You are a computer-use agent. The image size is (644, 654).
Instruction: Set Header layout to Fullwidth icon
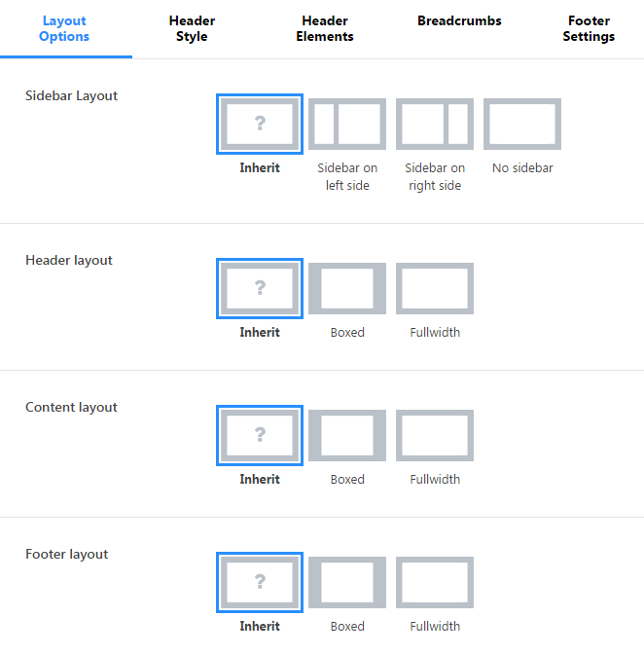(x=435, y=288)
